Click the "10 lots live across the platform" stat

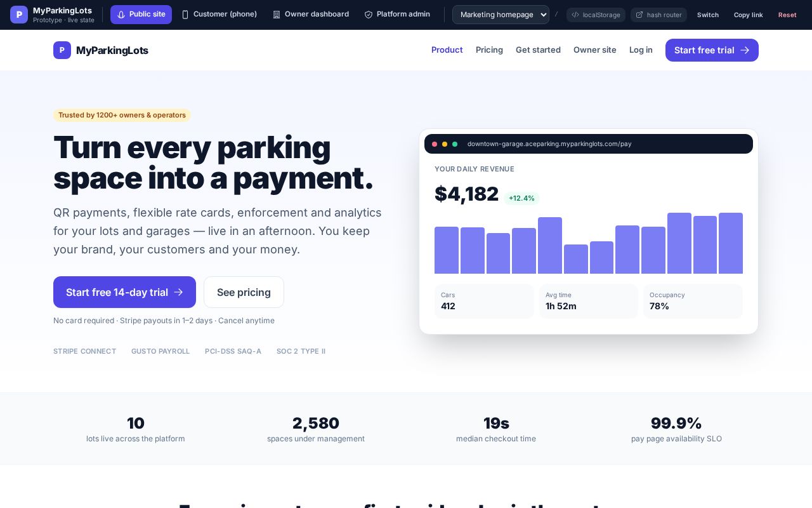[x=136, y=429]
